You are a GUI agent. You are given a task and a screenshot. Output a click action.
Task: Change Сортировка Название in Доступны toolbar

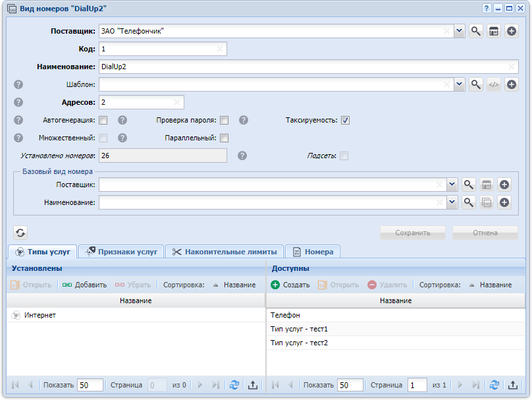(491, 285)
